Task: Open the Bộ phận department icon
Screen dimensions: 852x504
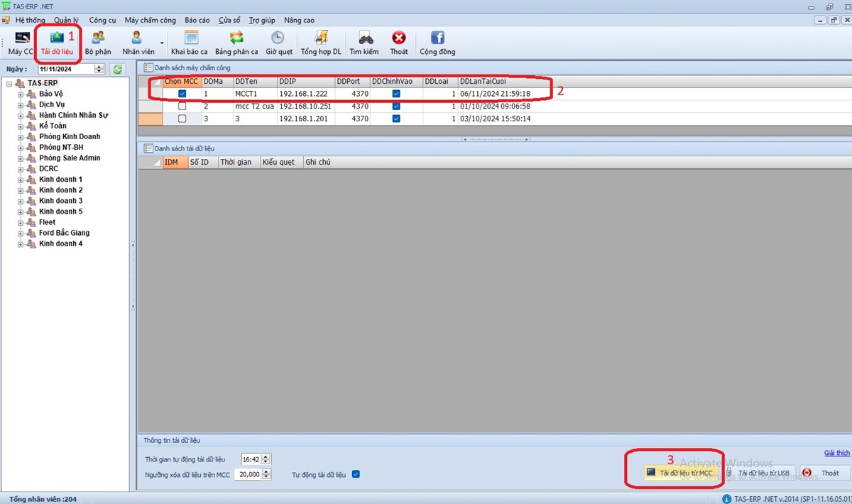Action: pos(98,42)
